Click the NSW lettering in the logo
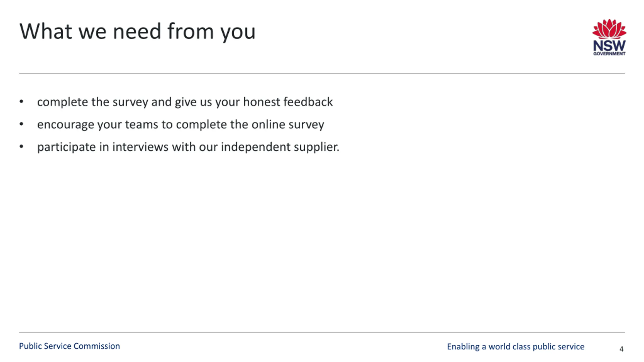Image resolution: width=644 pixels, height=362 pixels. pos(609,46)
